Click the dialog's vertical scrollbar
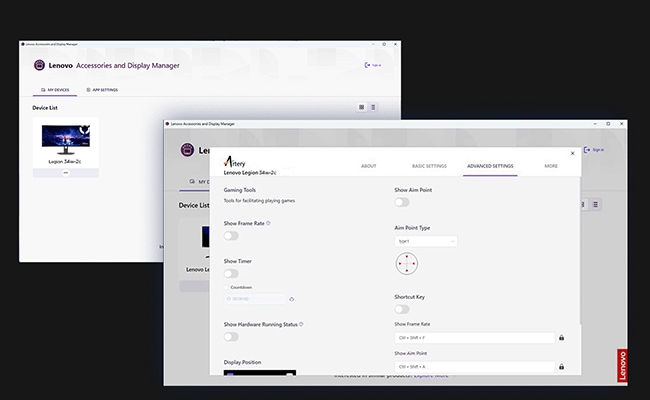Image resolution: width=650 pixels, height=400 pixels. pyautogui.click(x=580, y=251)
